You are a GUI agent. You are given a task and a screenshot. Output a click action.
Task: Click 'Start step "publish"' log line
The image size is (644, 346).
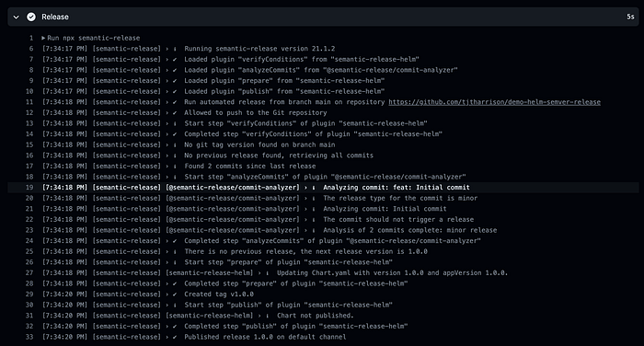point(288,305)
